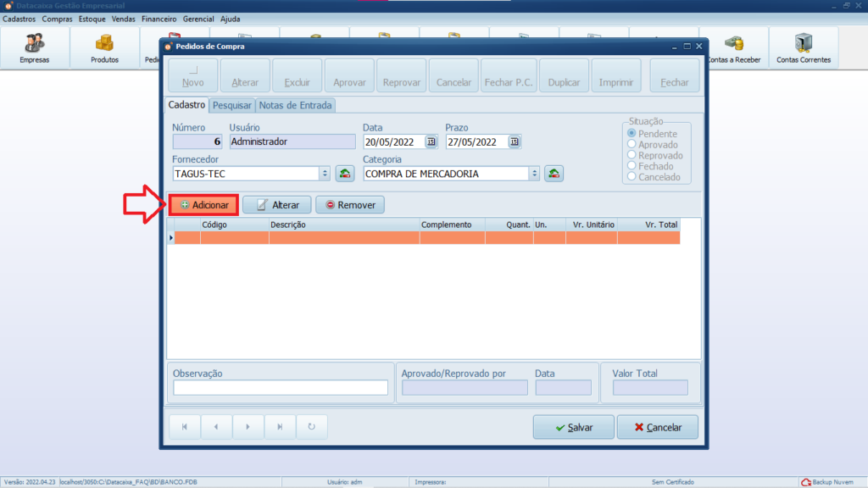The image size is (868, 488).
Task: Open Empresas from the main toolbar
Action: point(35,47)
